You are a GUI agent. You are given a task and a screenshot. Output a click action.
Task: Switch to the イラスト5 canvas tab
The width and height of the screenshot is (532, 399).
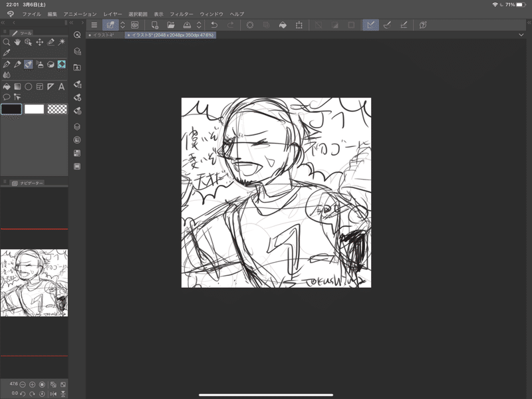tap(170, 35)
